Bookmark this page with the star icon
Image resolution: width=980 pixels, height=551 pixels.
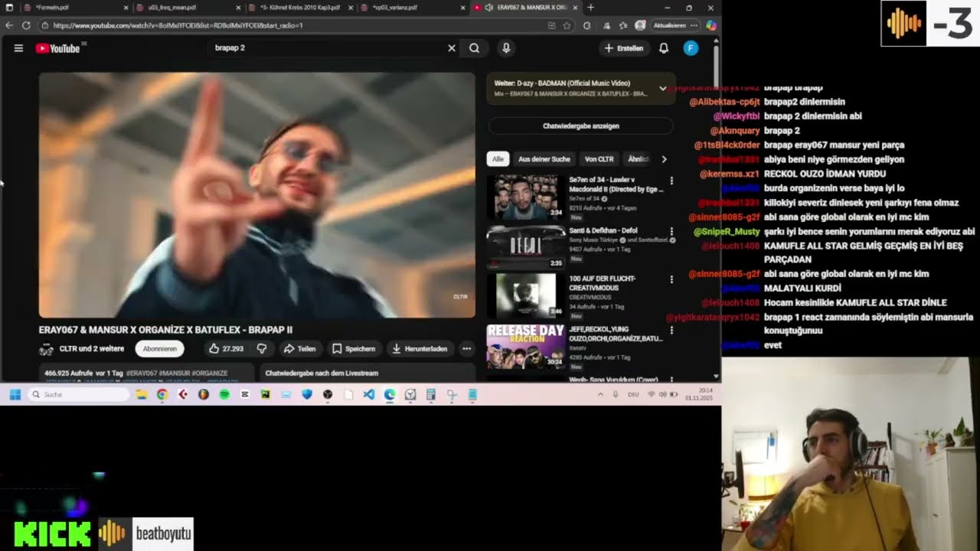point(567,25)
